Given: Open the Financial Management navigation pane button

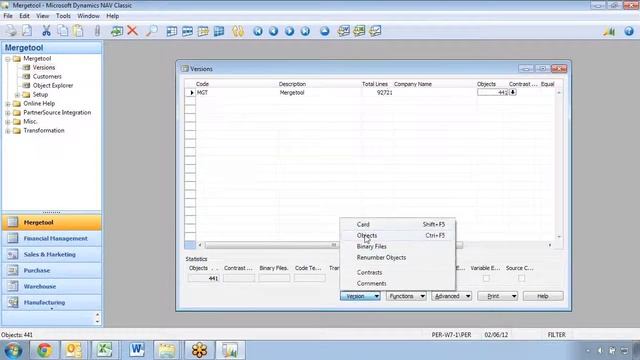Looking at the screenshot, I should pos(51,238).
